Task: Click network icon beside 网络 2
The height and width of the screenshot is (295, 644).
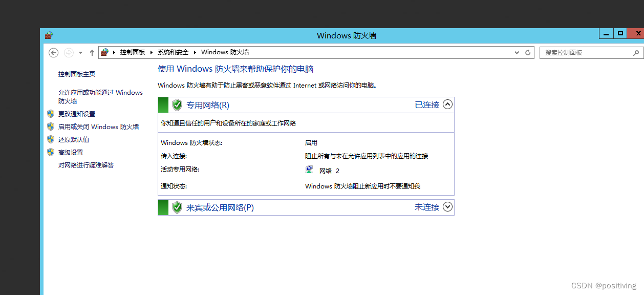Action: [310, 170]
